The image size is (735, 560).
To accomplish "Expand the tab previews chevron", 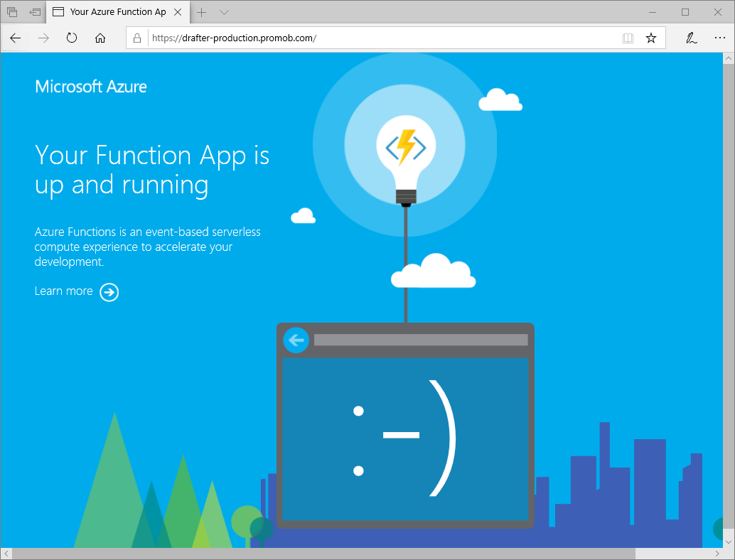I will [224, 12].
